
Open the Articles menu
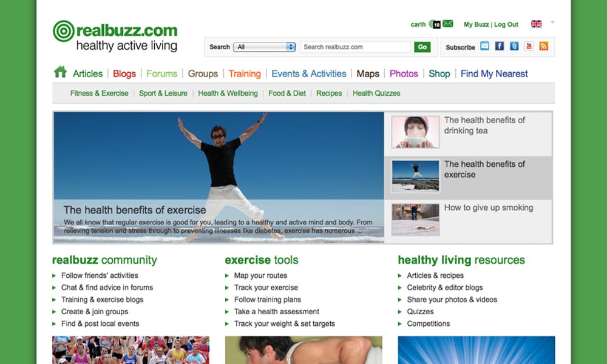point(88,73)
